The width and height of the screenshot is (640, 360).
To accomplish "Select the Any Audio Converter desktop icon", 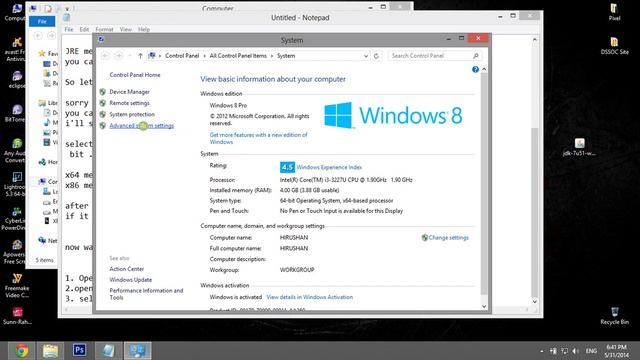I will coord(16,150).
